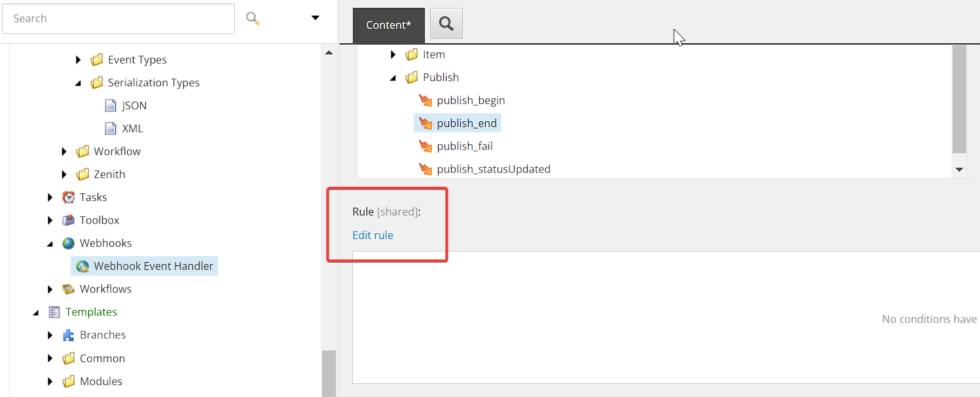
Task: Click the Webhook Event Handler icon
Action: [82, 265]
